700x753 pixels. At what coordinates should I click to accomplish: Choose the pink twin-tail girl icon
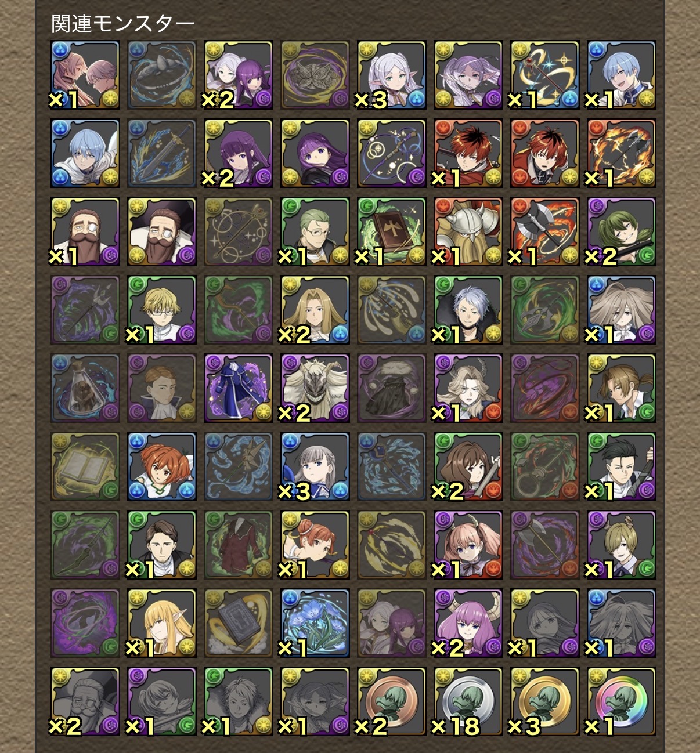pos(468,545)
